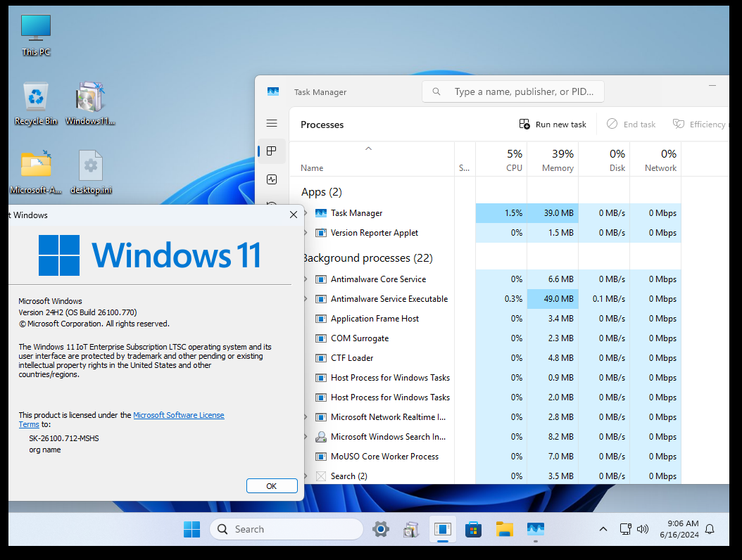742x560 pixels.
Task: Select Antimalware Service Executable icon
Action: point(321,299)
